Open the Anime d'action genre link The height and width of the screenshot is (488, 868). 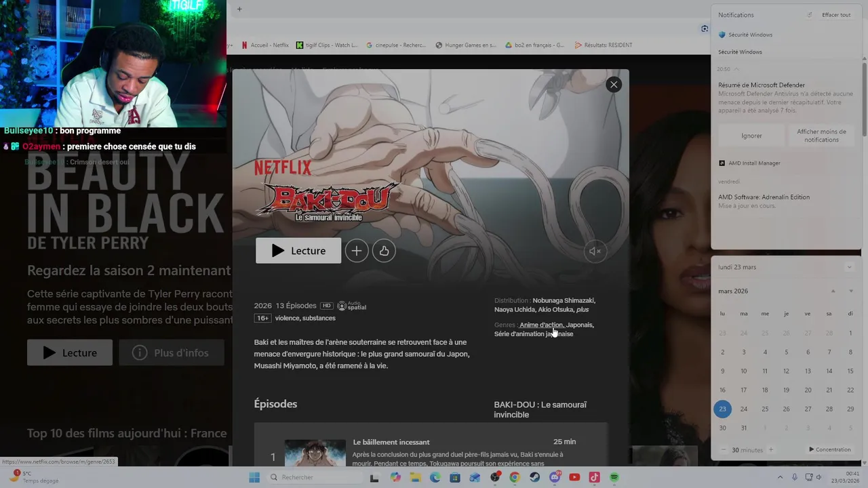[541, 325]
